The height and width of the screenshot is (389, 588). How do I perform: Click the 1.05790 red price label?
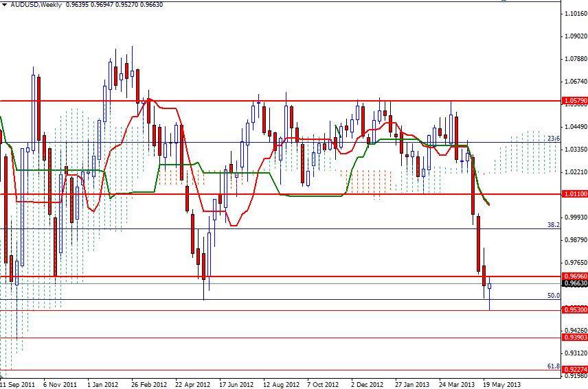click(x=575, y=101)
